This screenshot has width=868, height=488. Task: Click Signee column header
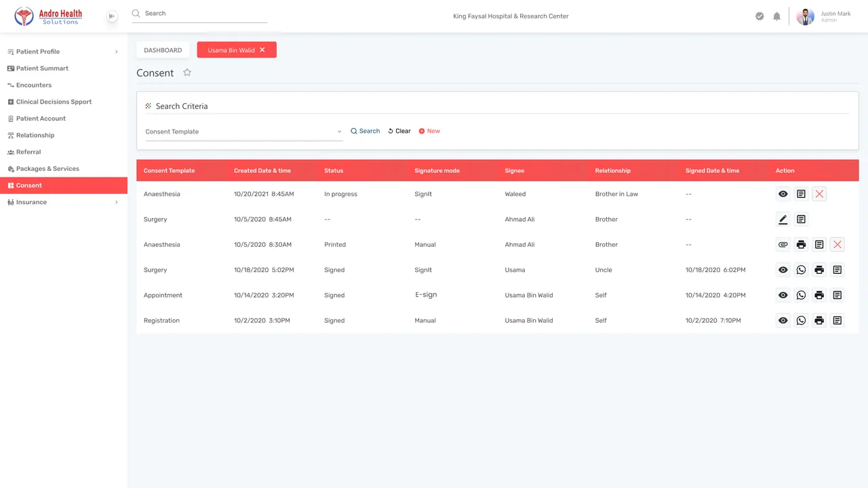515,171
